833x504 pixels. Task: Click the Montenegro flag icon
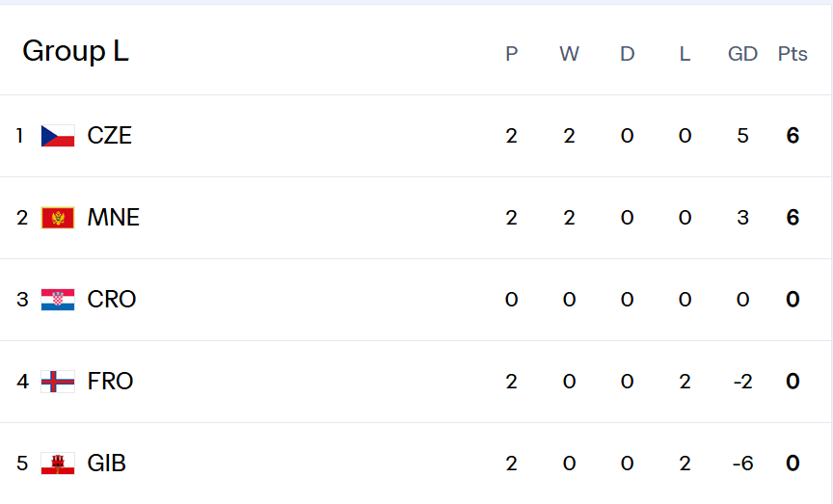[58, 218]
